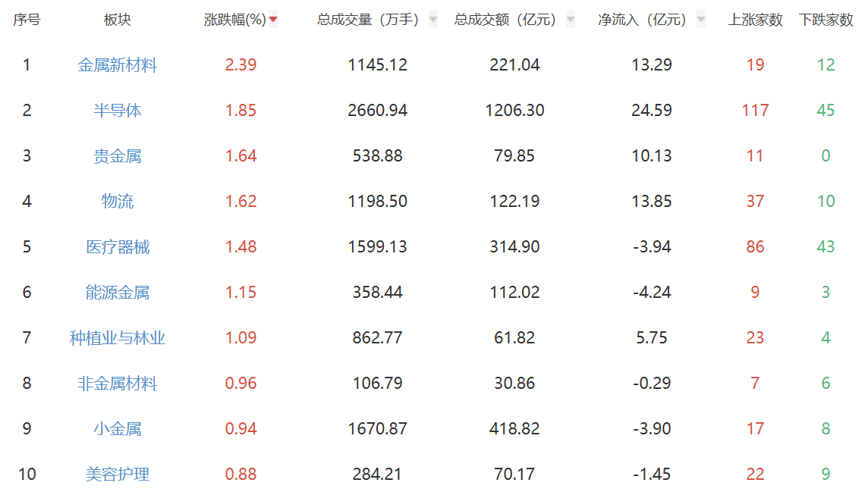Open the 金属新材料 sector link
This screenshot has height=492, width=868.
point(118,65)
